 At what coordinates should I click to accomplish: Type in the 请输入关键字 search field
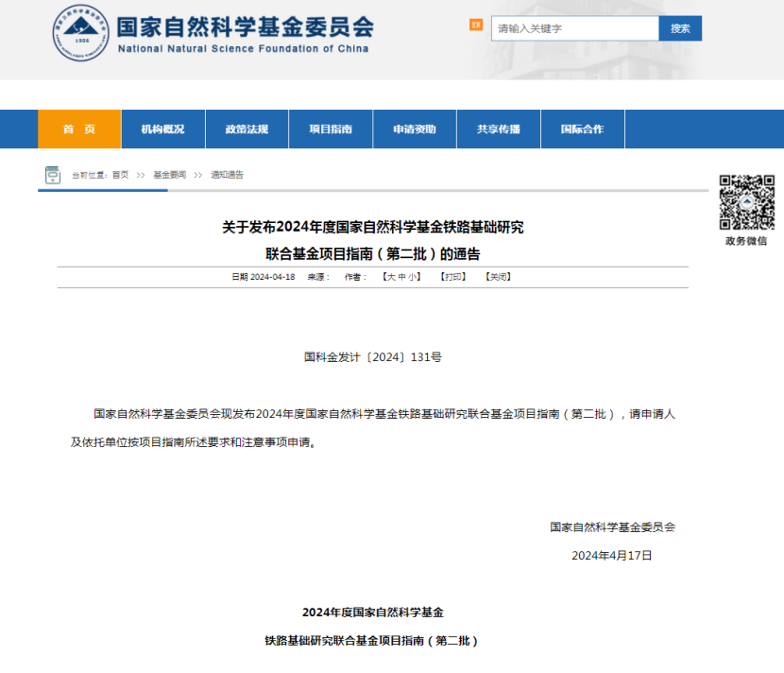(x=574, y=28)
